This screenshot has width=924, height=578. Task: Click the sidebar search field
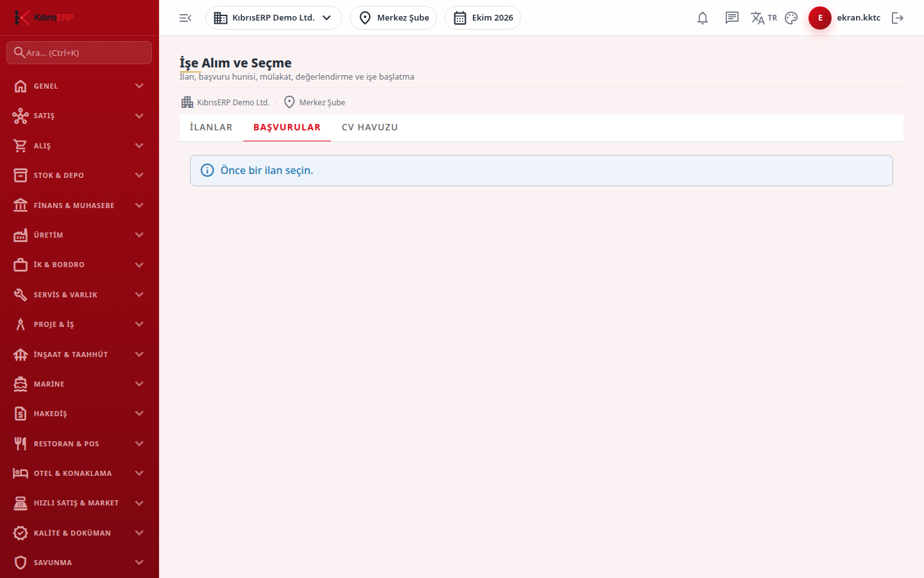[80, 53]
